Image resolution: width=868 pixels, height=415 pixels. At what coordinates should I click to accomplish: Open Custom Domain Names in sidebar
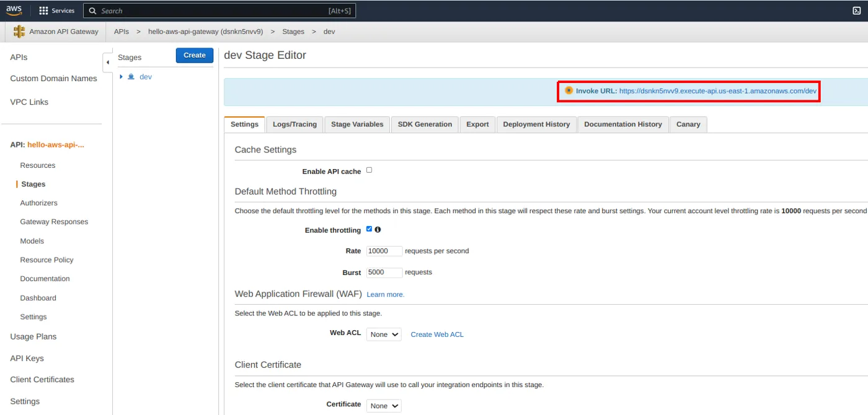click(53, 79)
